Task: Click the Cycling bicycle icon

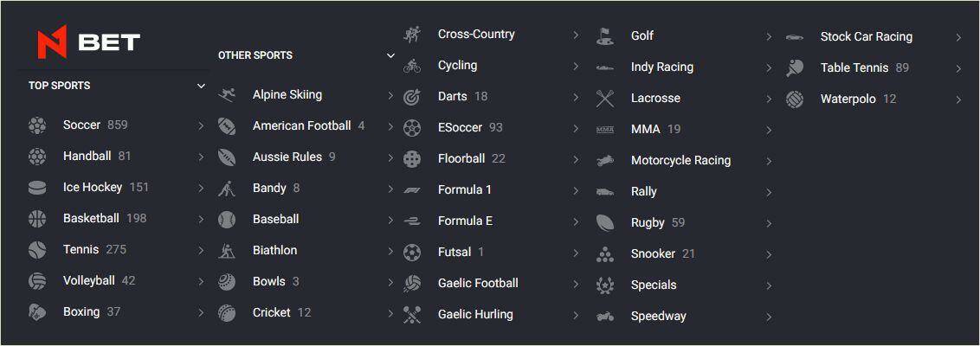Action: (412, 66)
